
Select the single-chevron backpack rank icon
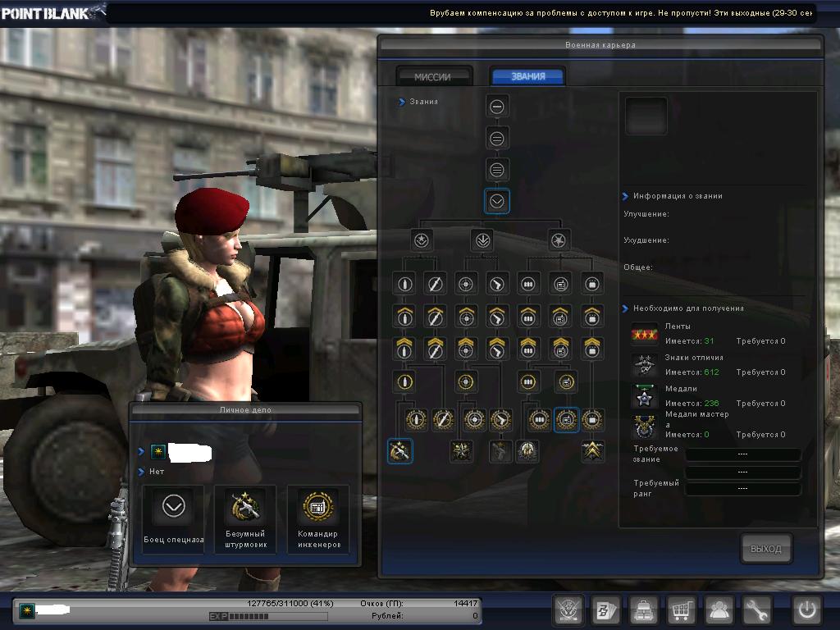pos(592,317)
